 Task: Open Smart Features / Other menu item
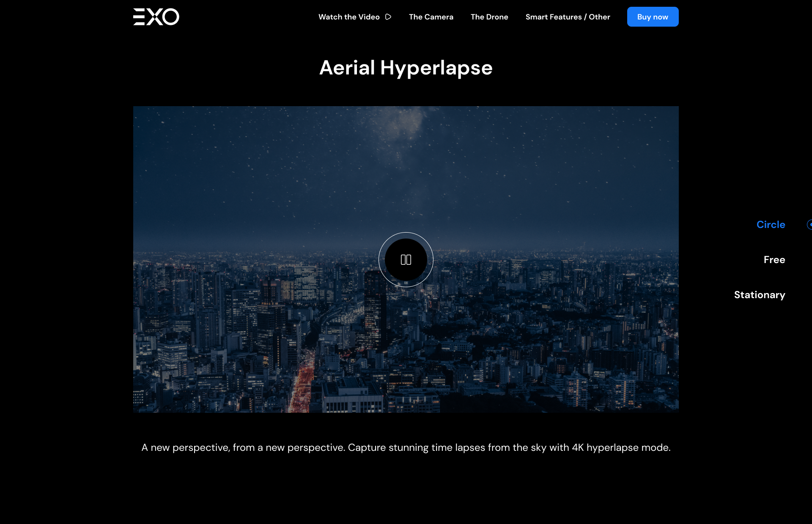pos(568,17)
